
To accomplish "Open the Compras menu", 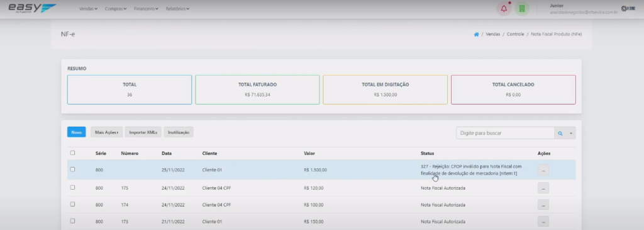I will pos(116,9).
